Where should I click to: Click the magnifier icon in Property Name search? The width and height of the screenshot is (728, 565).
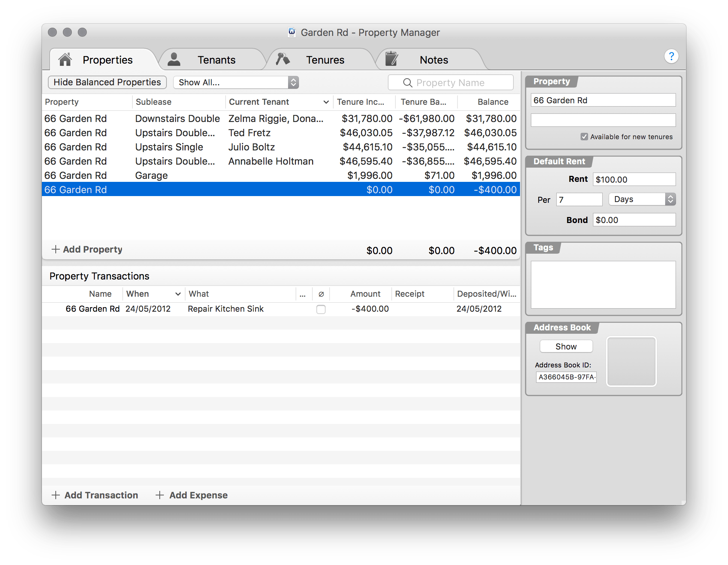tap(407, 83)
